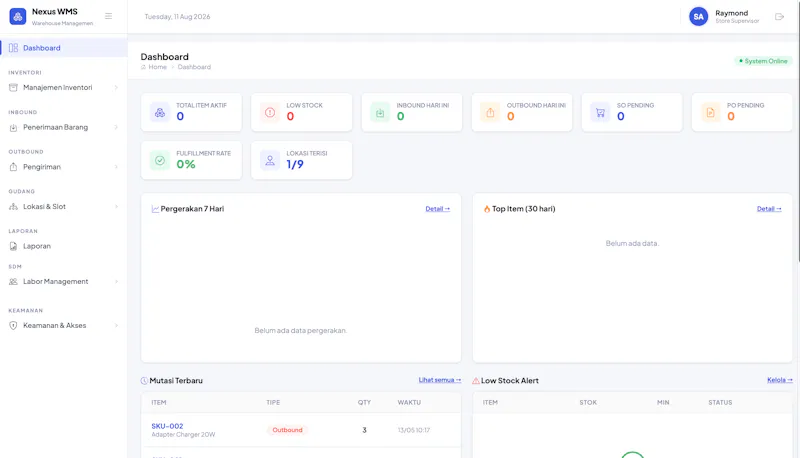The height and width of the screenshot is (458, 800).
Task: Go to Home in the breadcrumb
Action: [157, 67]
